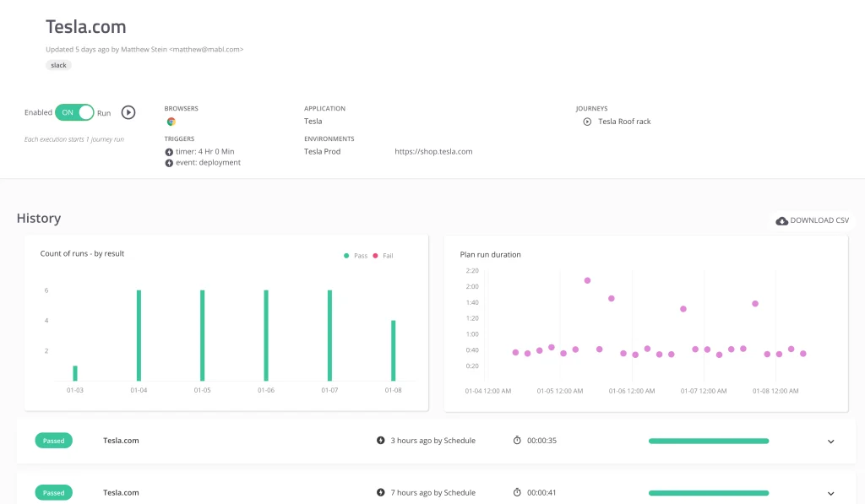Toggle the Fail legend item
865x504 pixels.
[383, 256]
